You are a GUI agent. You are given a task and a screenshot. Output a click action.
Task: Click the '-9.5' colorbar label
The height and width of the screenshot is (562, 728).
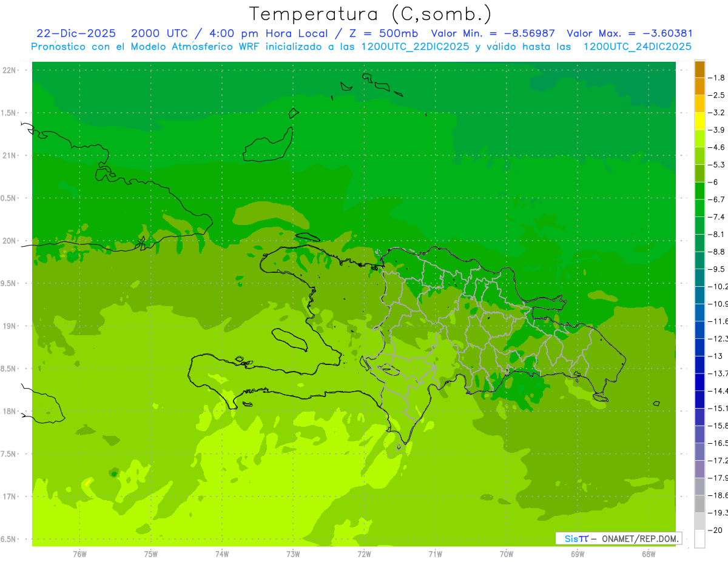click(716, 269)
